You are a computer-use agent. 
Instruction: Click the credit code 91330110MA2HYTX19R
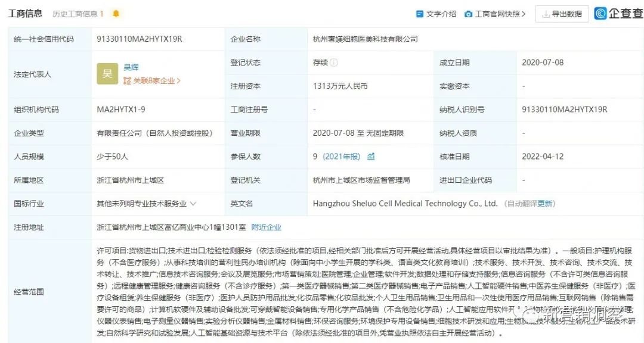tap(139, 39)
